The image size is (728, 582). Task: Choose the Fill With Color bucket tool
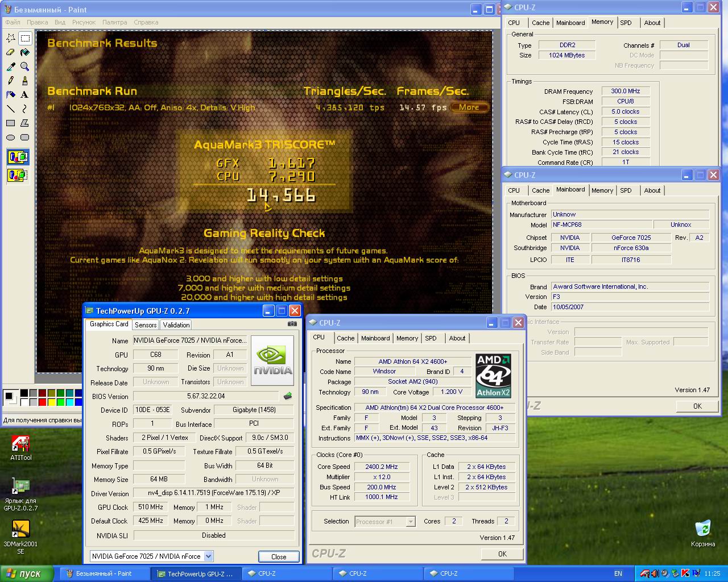coord(25,52)
